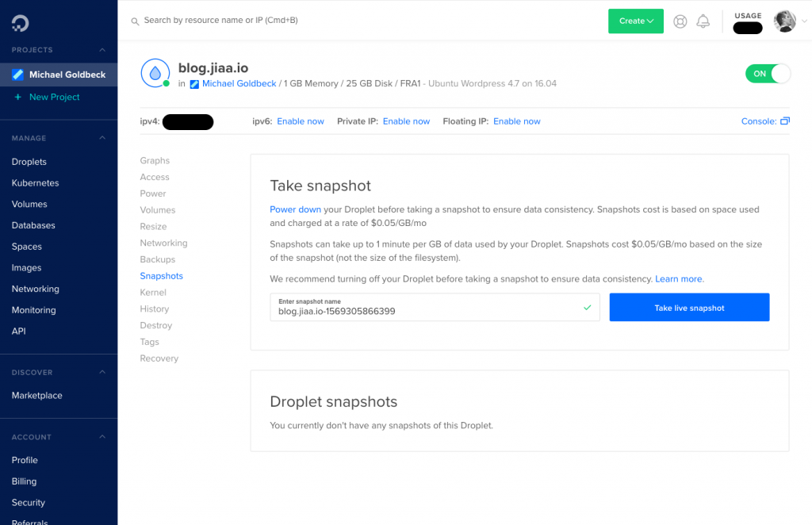The width and height of the screenshot is (812, 525).
Task: Take a live snapshot
Action: 689,308
